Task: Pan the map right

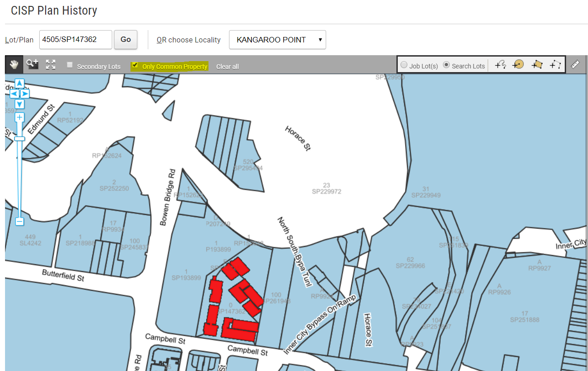Action: pyautogui.click(x=25, y=94)
